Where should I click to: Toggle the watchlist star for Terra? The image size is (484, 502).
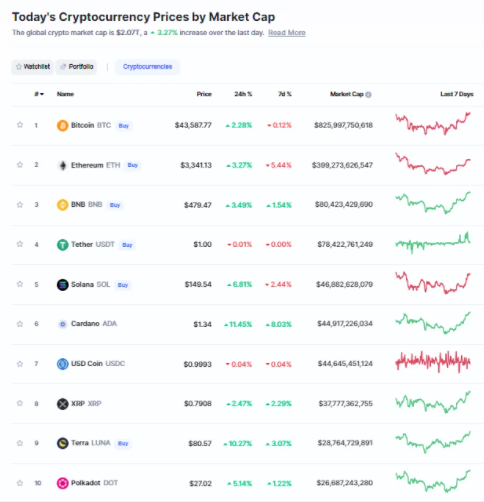[20, 443]
